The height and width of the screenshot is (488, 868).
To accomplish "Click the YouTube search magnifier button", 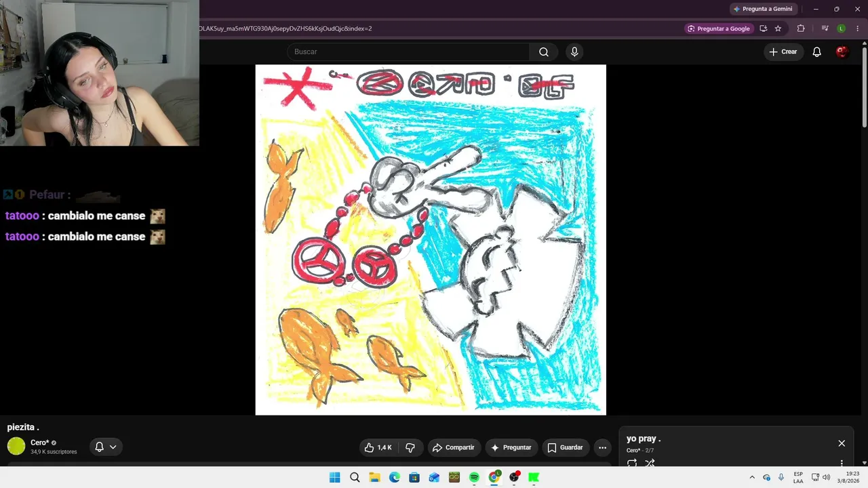I will coord(544,52).
